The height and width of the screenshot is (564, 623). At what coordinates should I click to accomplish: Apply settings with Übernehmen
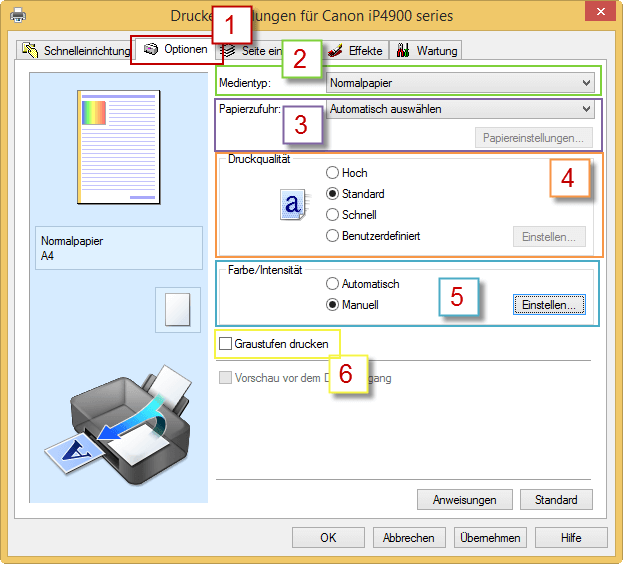coord(490,537)
